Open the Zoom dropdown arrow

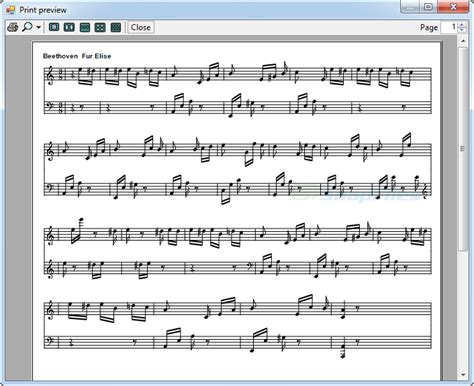pos(38,27)
